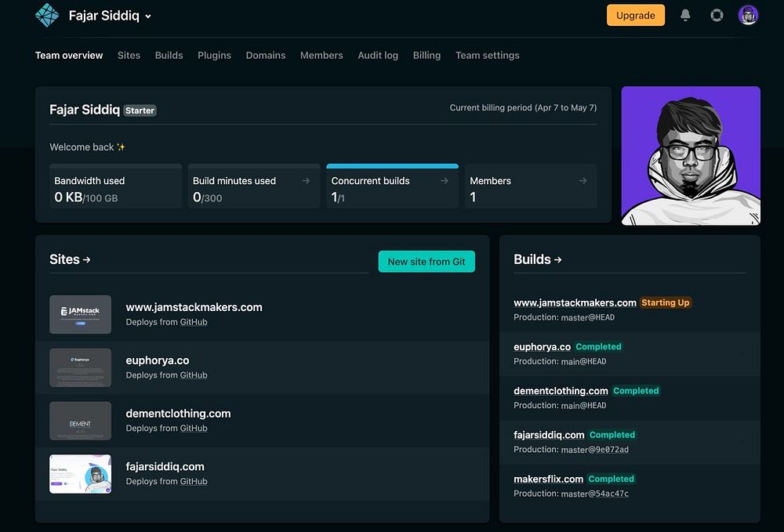The width and height of the screenshot is (784, 532).
Task: Click the arrow next to Builds heading
Action: 558,260
